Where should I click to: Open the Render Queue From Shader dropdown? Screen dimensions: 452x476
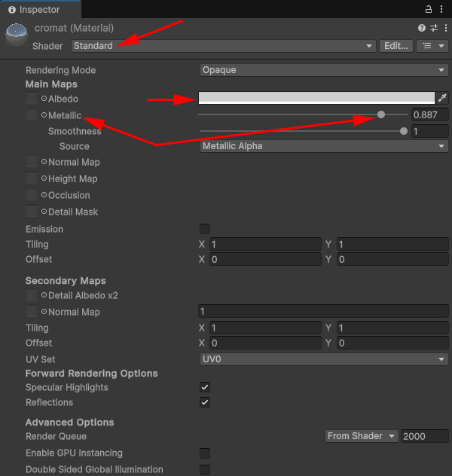point(361,436)
